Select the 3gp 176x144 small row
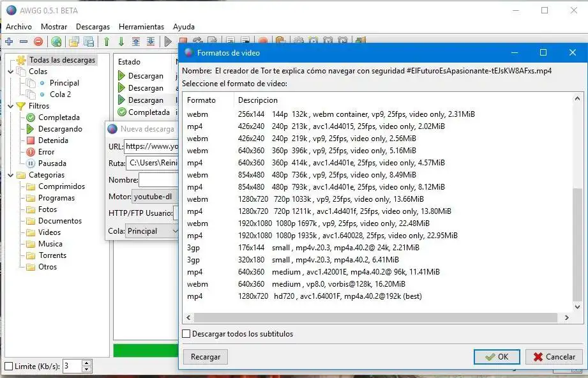This screenshot has height=378, width=588. tap(377, 248)
